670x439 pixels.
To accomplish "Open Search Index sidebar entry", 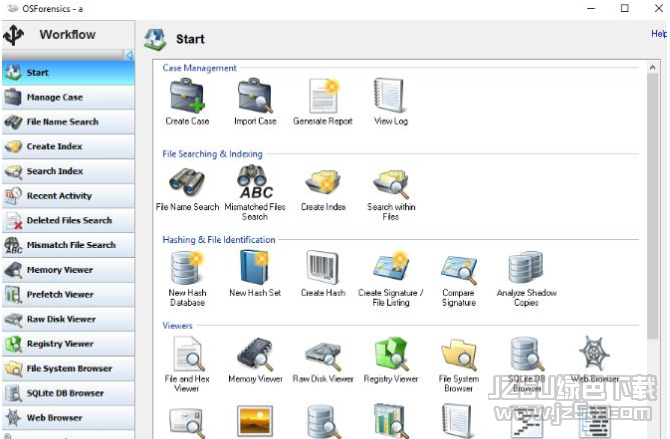I will click(x=68, y=171).
